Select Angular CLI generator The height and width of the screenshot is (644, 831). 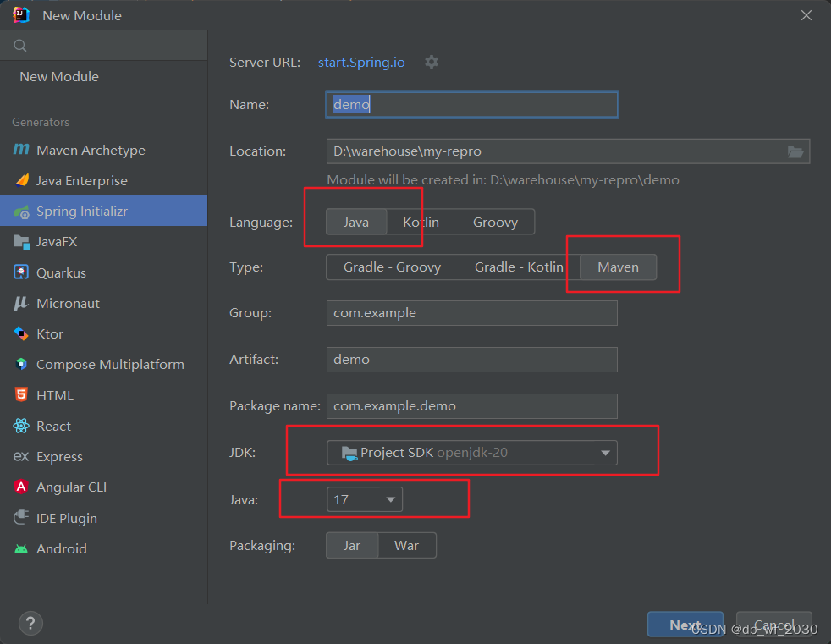coord(104,487)
